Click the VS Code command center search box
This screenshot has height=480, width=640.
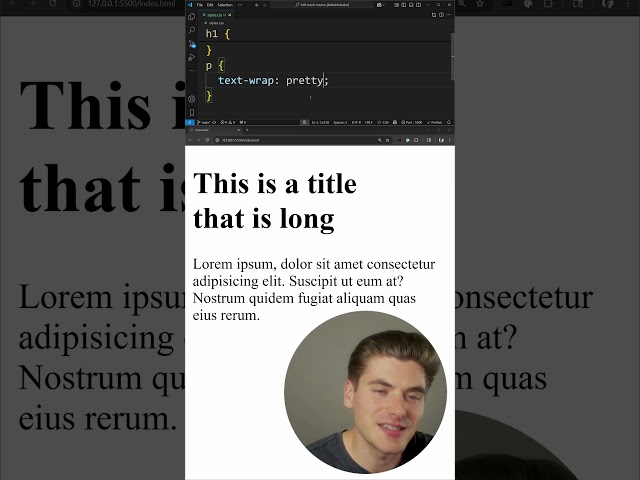(x=322, y=5)
